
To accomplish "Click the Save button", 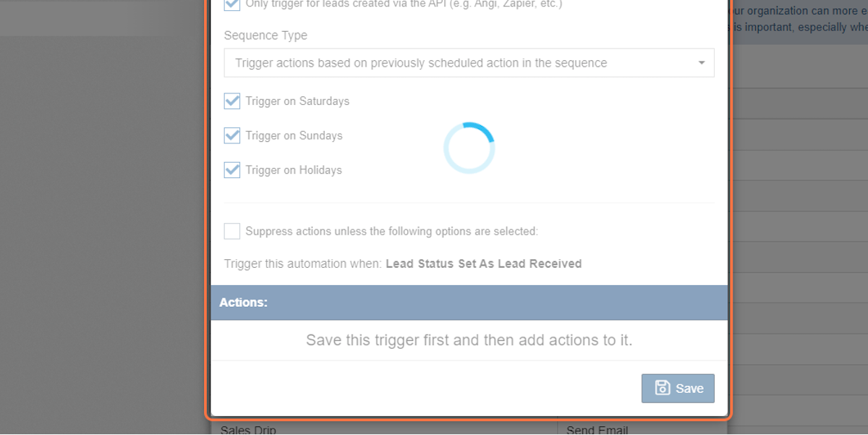I will (678, 388).
